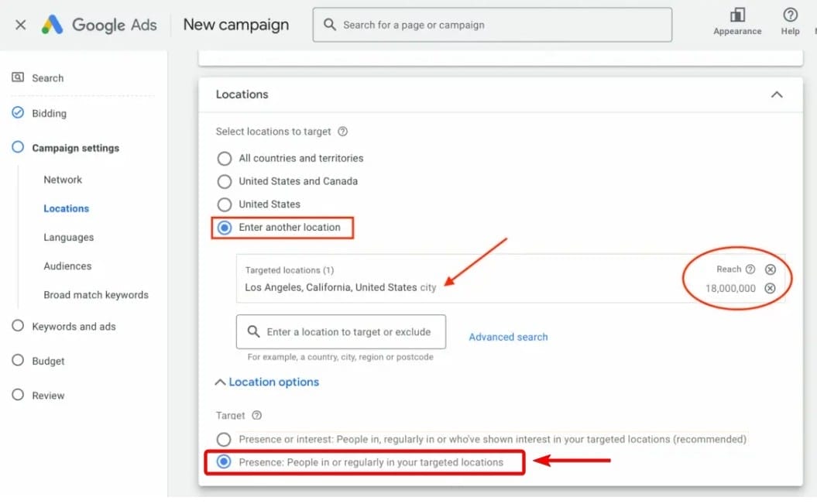Click the Target help question mark icon
Image resolution: width=817 pixels, height=504 pixels.
coord(256,416)
